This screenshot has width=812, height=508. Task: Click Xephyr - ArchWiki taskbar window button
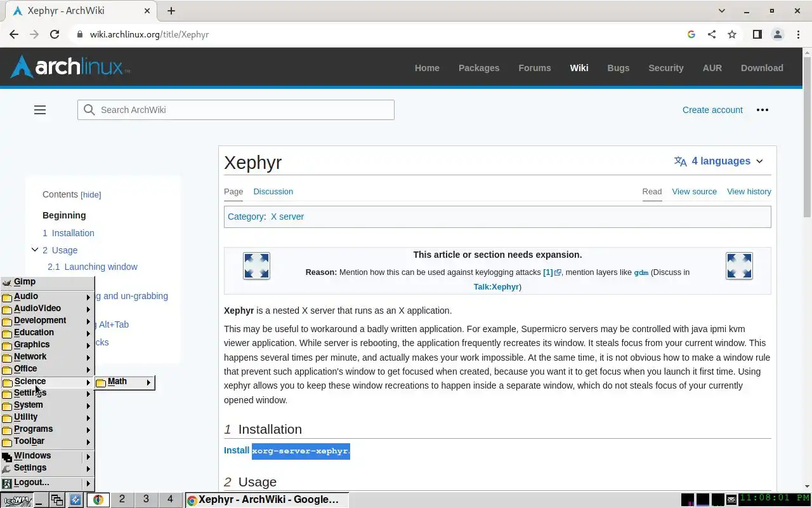(x=266, y=500)
